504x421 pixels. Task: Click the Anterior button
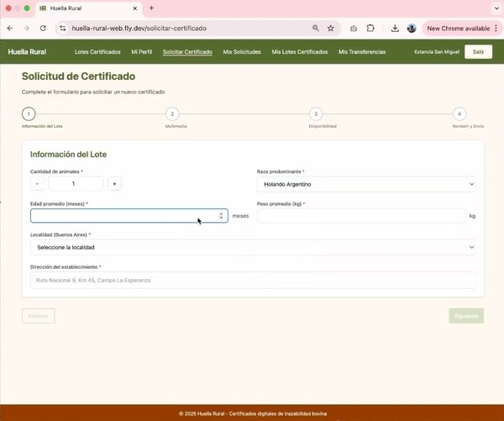[39, 316]
